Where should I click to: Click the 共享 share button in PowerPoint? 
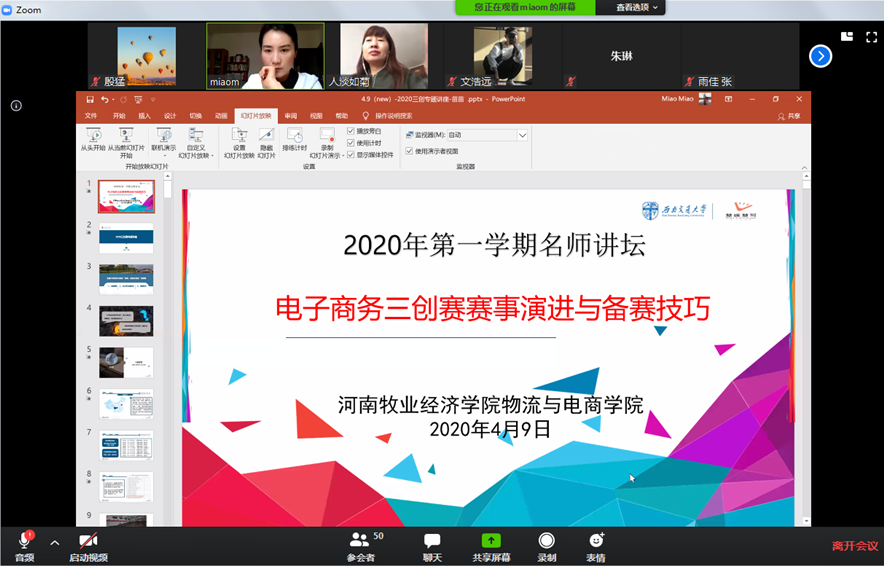(789, 116)
